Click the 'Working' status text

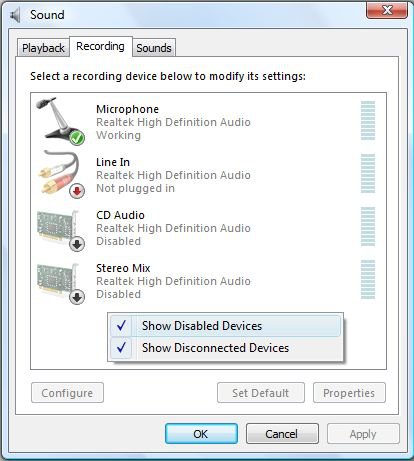(118, 135)
